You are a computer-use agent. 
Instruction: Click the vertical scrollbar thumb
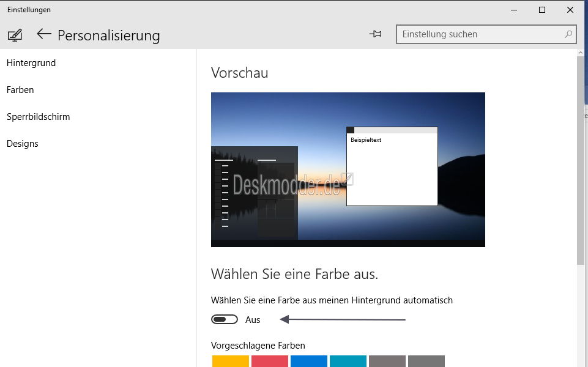point(581,160)
